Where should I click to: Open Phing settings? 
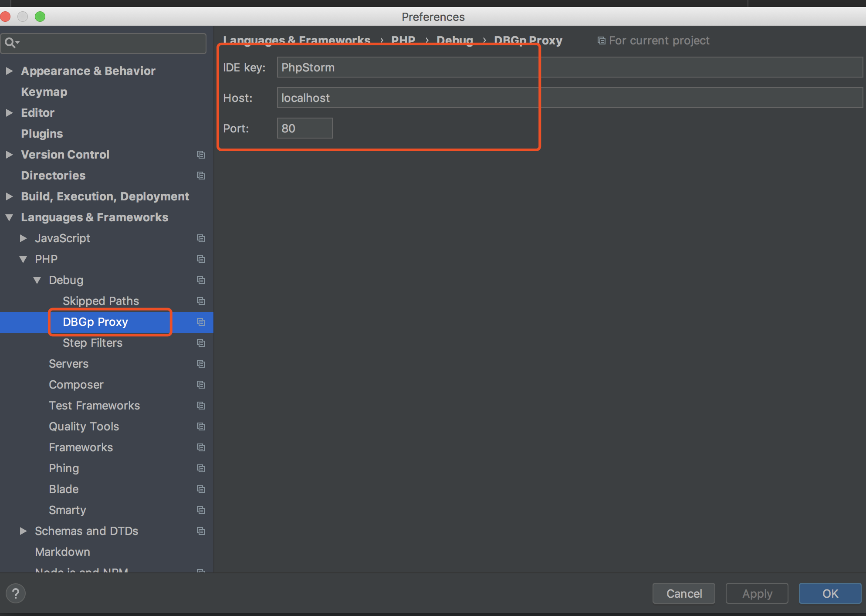point(64,468)
